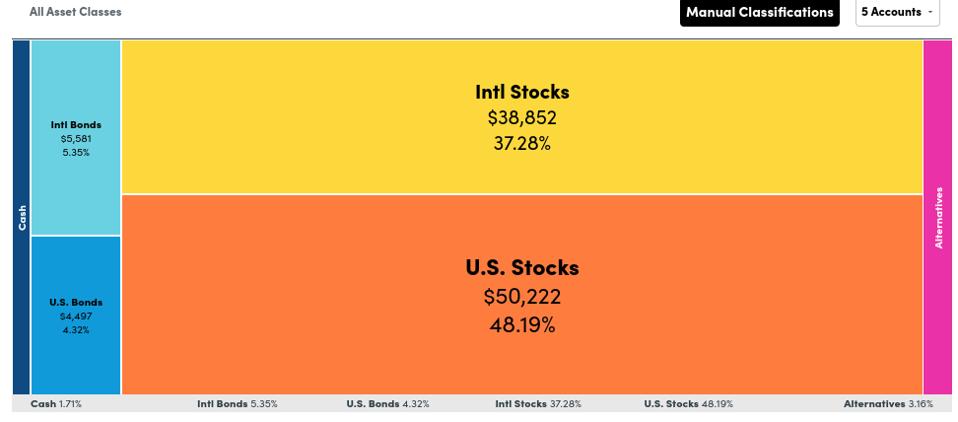
Task: Select the blue U.S. Bonds treemap block
Action: [76, 315]
